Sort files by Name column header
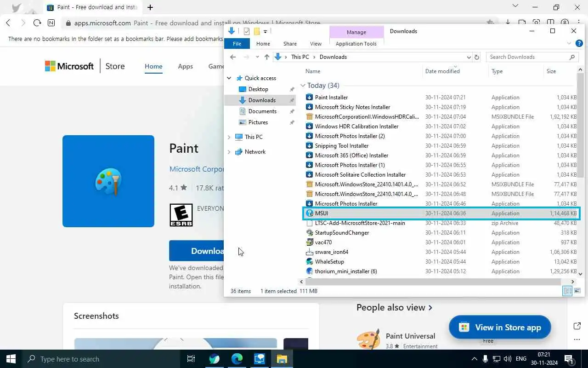588x368 pixels. pyautogui.click(x=313, y=71)
